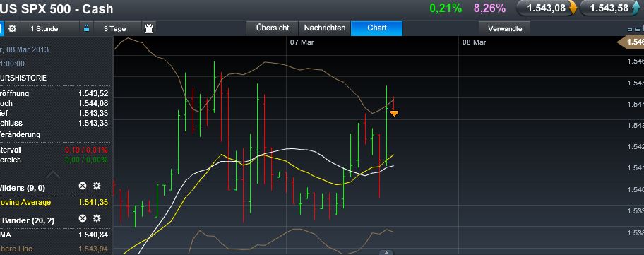Click the buy price button 1.543,58
The image size is (644, 255).
609,8
